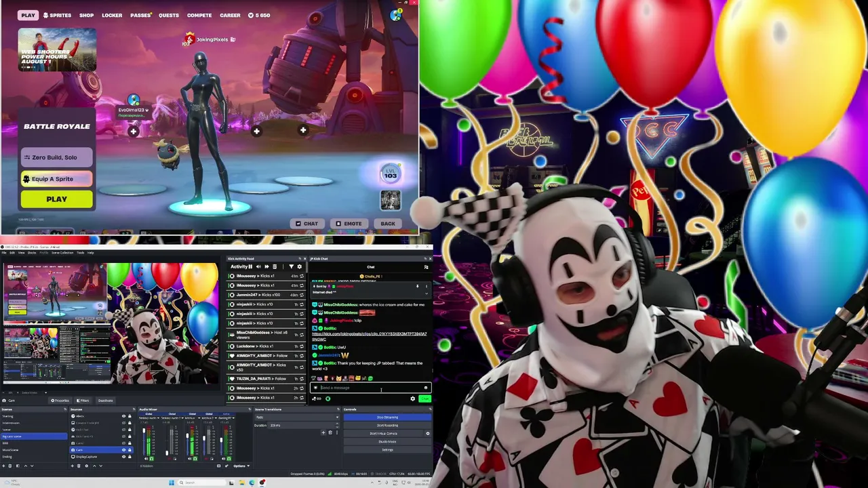Toggle visibility of the Cam source
Screen dimensions: 868x488
coord(123,450)
